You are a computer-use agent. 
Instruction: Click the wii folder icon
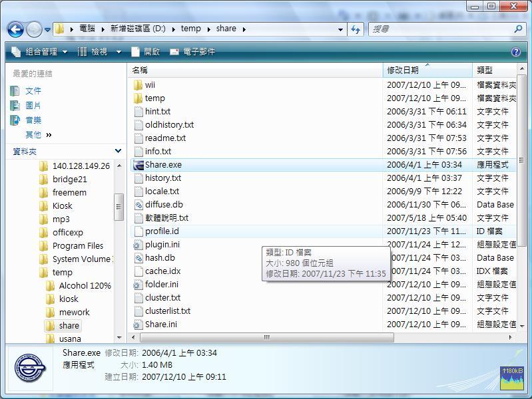point(138,84)
